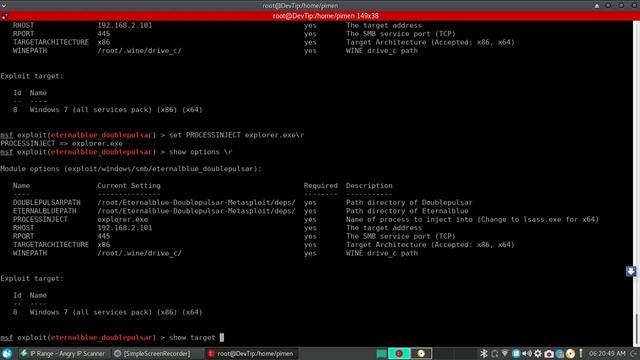Click 'PROCESSINJECT => explorer.exe' output line
Screen dimensions: 640x360
click(62, 144)
